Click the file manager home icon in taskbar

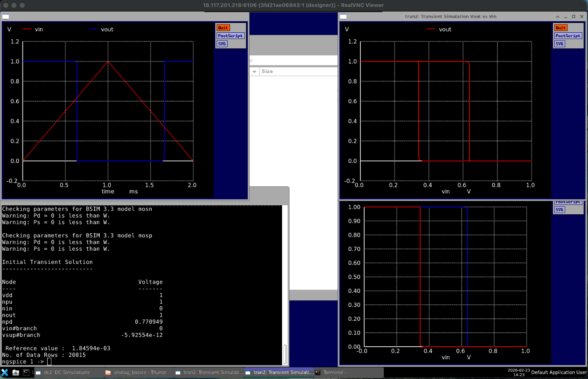click(x=16, y=372)
